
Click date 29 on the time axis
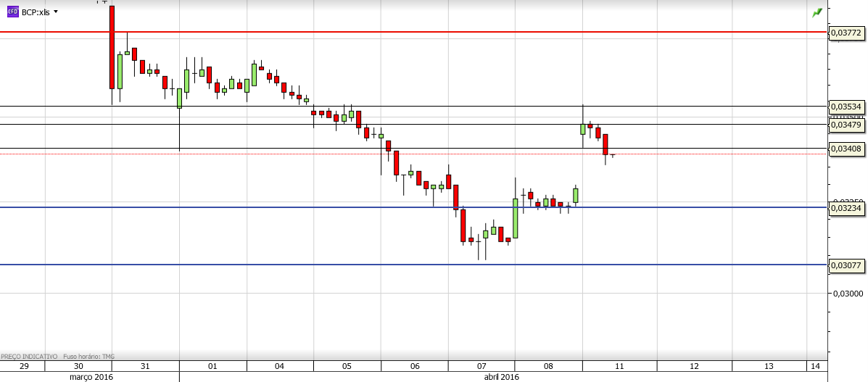pos(24,367)
